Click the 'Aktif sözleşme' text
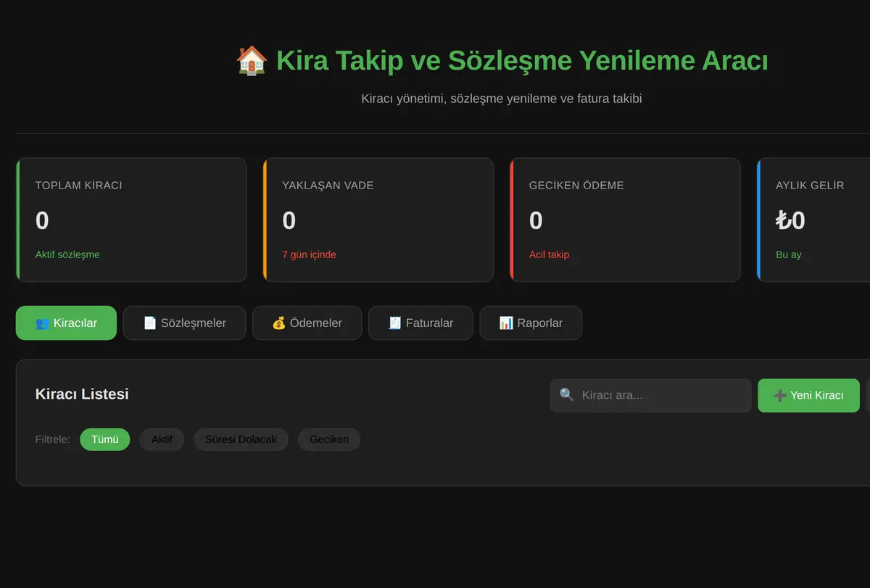 pos(67,254)
